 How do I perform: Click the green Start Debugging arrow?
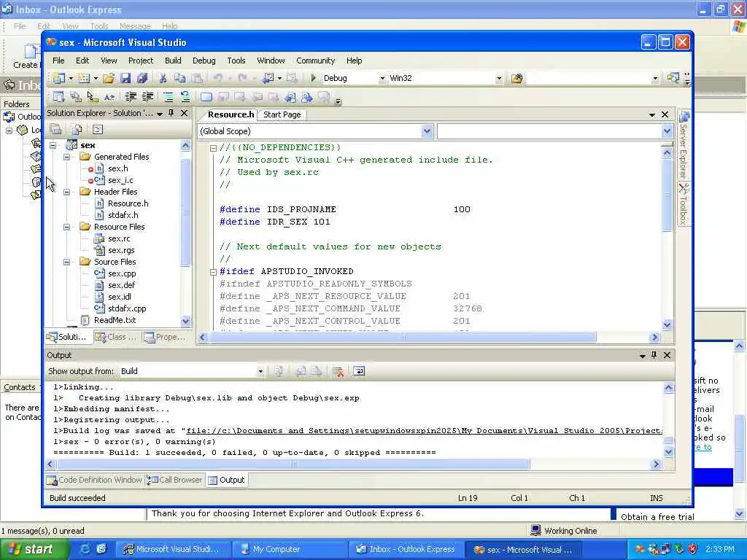point(314,77)
